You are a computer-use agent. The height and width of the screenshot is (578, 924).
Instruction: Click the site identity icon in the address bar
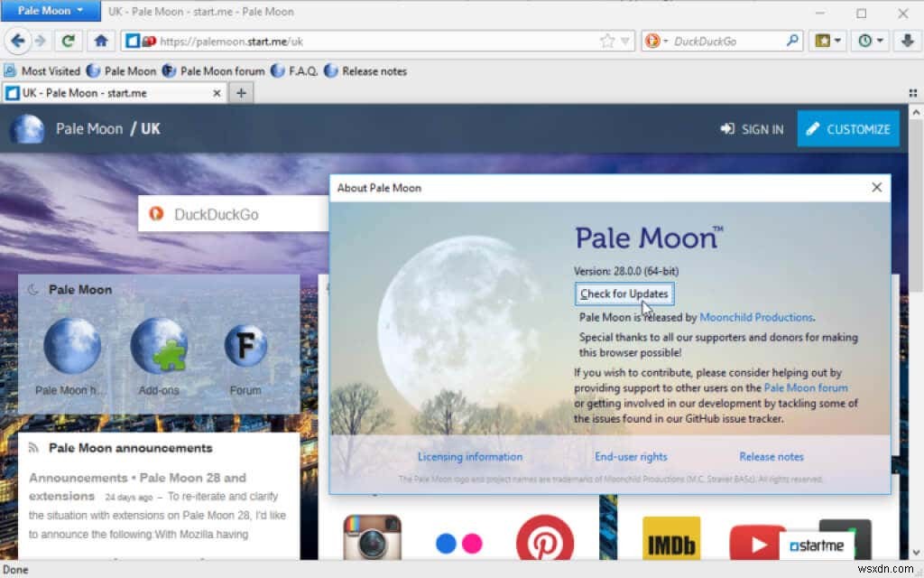coord(134,41)
